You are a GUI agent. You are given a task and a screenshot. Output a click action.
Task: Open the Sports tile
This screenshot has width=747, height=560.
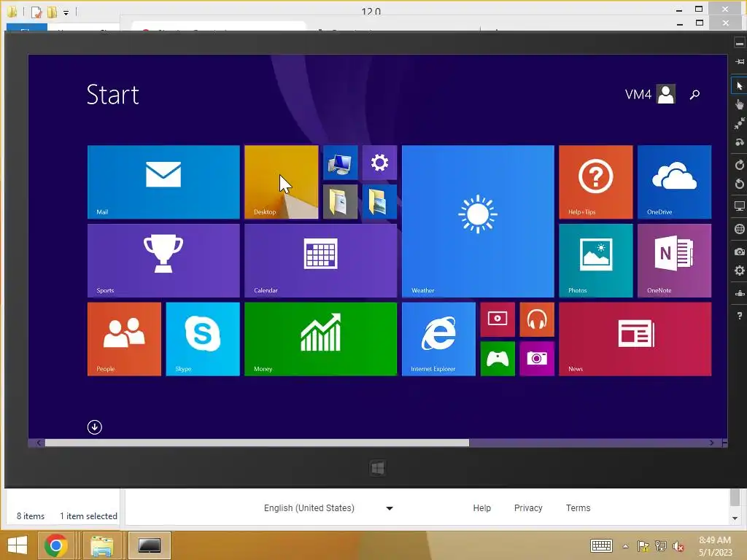click(x=163, y=260)
